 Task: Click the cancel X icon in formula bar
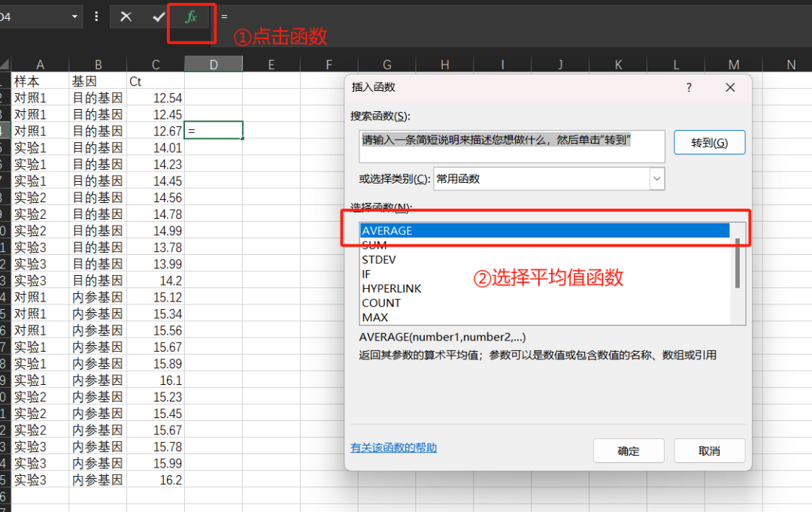click(126, 17)
